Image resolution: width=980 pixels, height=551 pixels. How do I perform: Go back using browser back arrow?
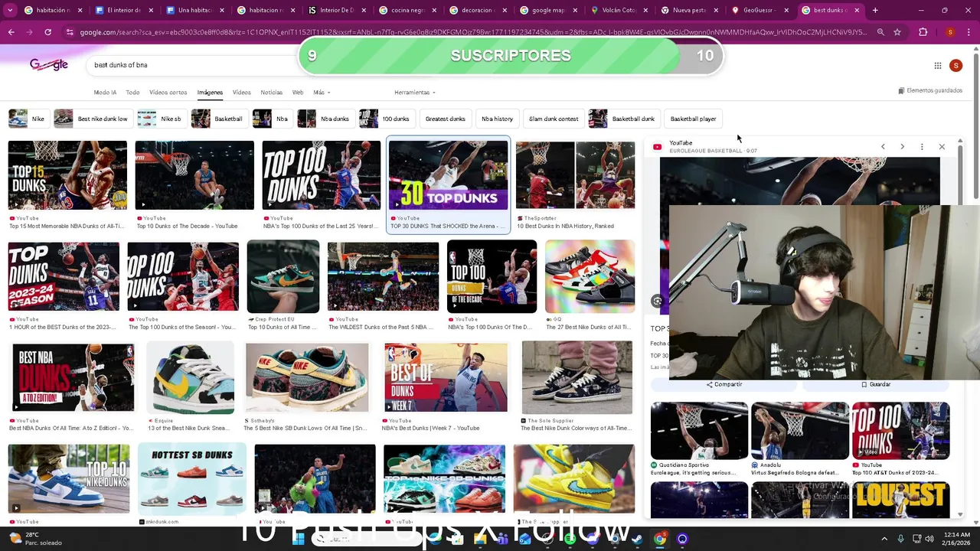pos(11,32)
